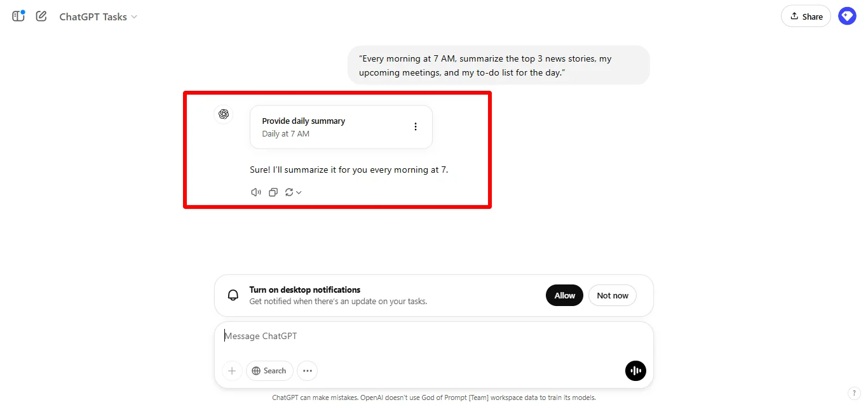
Task: Start a new chat via compose icon
Action: [41, 16]
